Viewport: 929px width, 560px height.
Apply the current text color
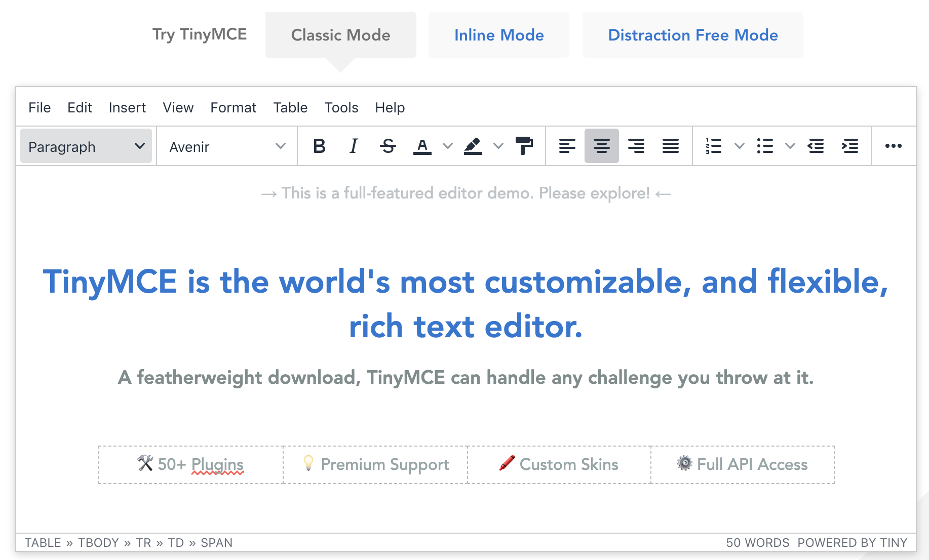422,146
